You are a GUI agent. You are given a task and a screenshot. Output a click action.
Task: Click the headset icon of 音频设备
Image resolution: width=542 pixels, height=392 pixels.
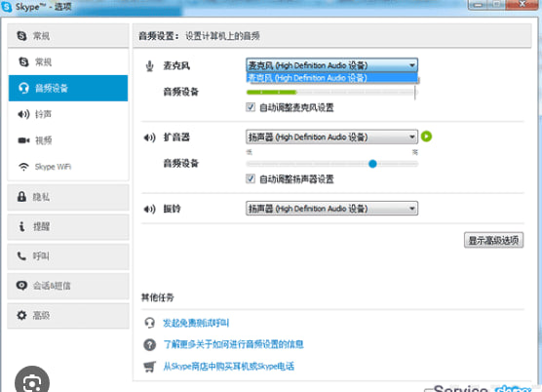tap(23, 88)
